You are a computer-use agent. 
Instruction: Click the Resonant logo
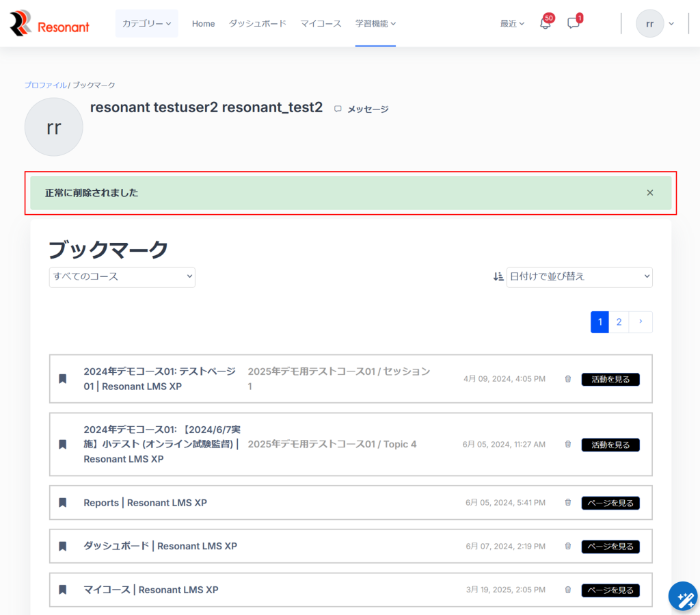tap(50, 24)
